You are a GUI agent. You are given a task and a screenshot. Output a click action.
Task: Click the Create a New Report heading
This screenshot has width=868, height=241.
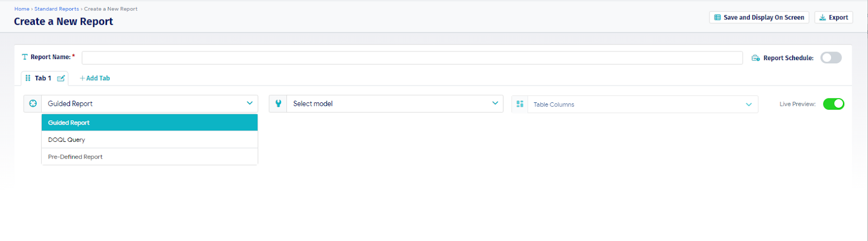[x=63, y=22]
